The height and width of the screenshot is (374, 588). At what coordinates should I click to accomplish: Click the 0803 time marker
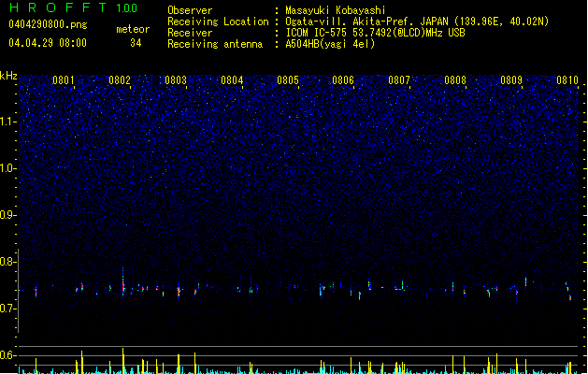(176, 80)
